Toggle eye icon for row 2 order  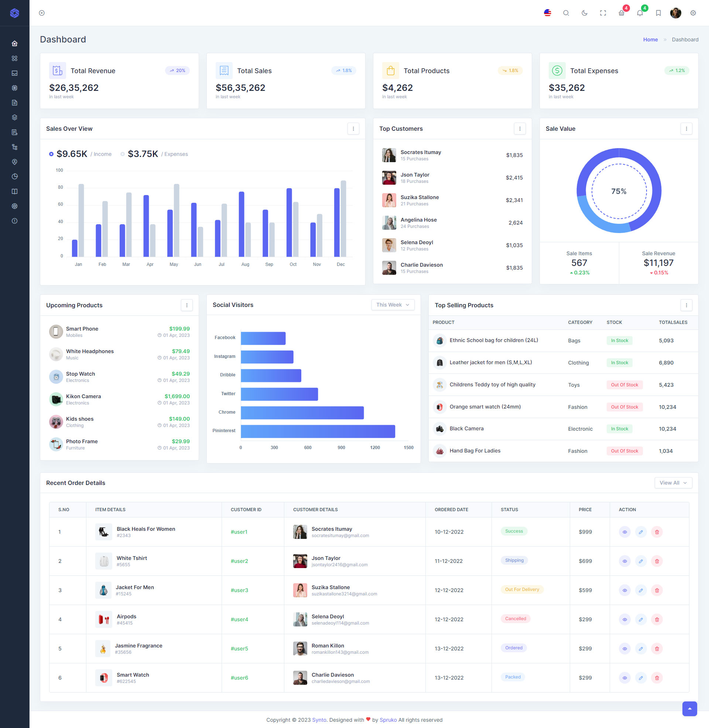pos(623,560)
